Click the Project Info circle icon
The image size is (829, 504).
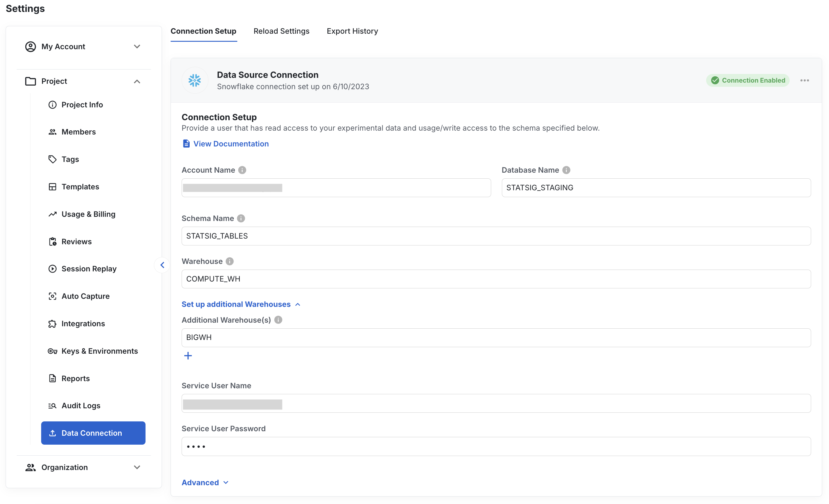(52, 105)
